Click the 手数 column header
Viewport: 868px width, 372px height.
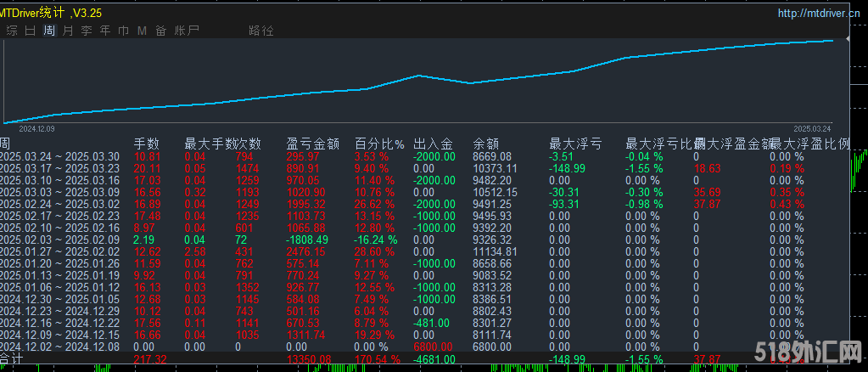coord(147,143)
